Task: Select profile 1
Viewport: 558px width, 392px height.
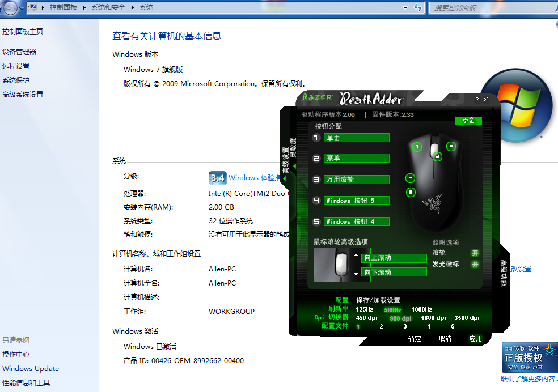Action: pos(358,327)
